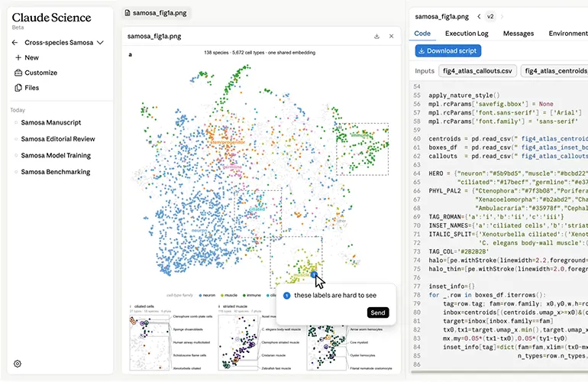Click the v2 version badge
This screenshot has width=588, height=382.
[490, 17]
